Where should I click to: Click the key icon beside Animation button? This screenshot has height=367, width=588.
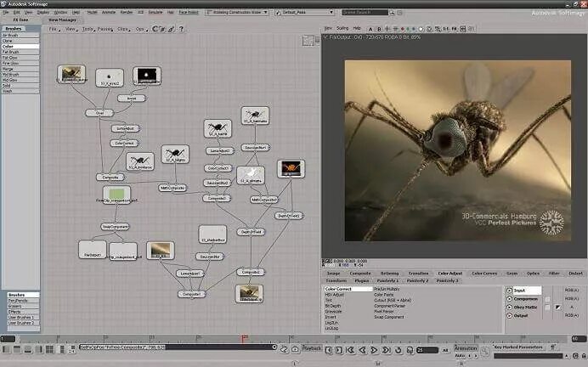click(485, 352)
